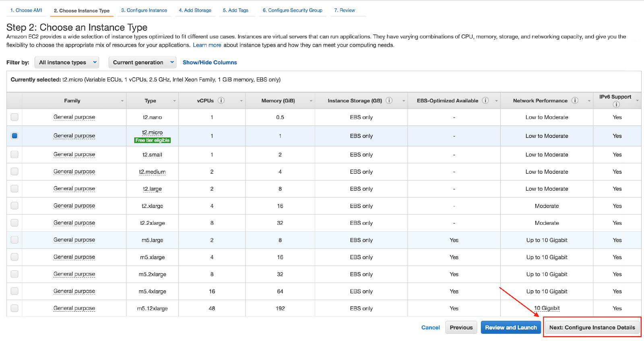644x341 pixels.
Task: Open IPv6 Support info icon
Action: click(616, 105)
